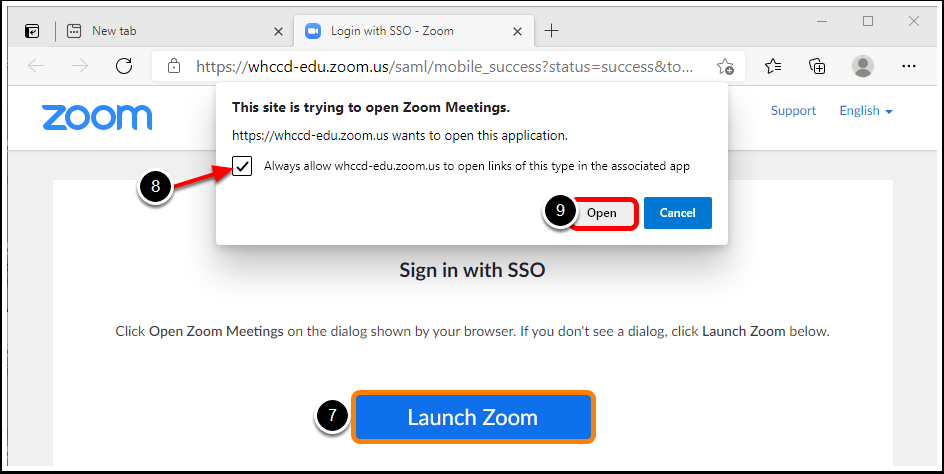
Task: Close the New tab tab
Action: click(278, 31)
